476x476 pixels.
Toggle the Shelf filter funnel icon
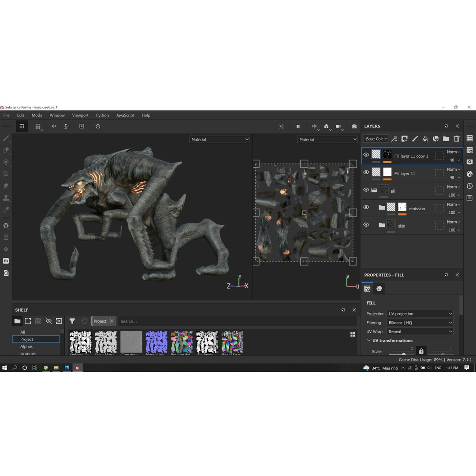(72, 321)
